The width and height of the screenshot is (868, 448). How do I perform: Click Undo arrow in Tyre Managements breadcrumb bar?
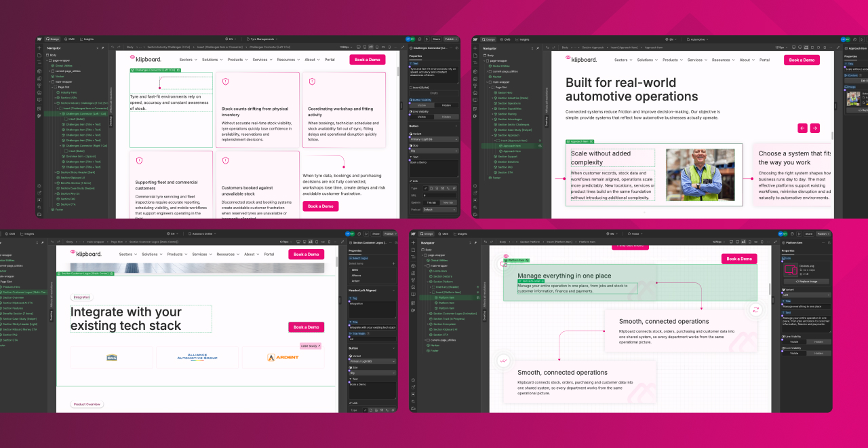pyautogui.click(x=113, y=47)
